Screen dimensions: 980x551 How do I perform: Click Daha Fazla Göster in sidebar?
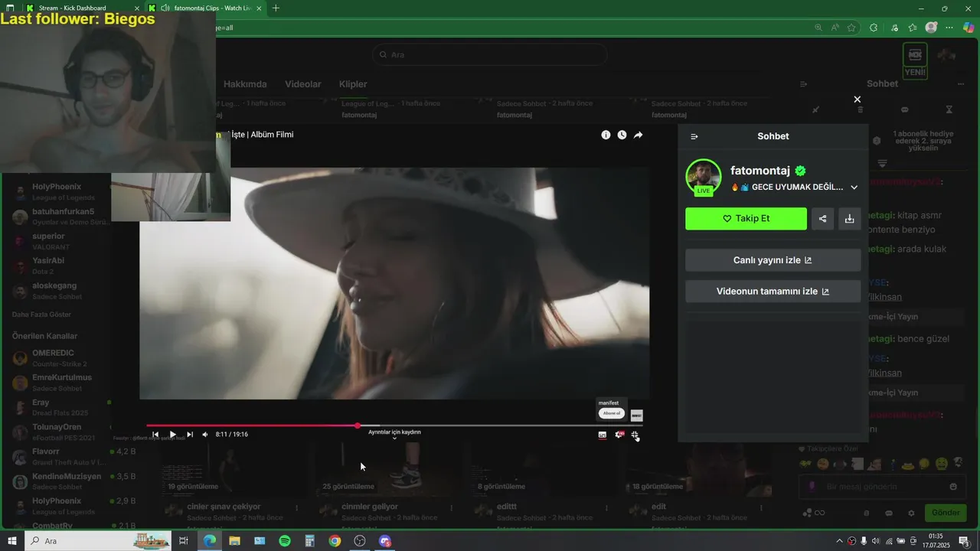coord(41,315)
